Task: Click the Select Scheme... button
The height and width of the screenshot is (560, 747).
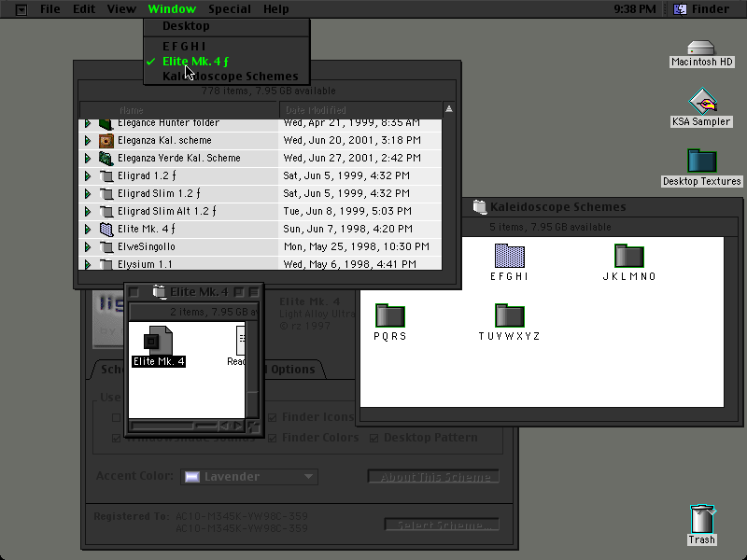Action: point(442,525)
